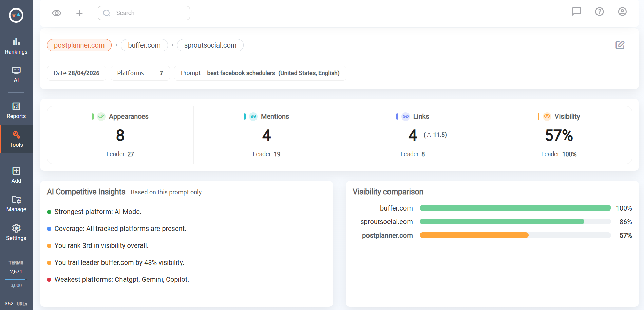The height and width of the screenshot is (310, 644).
Task: Select the postplanner.com domain chip
Action: coord(79,45)
